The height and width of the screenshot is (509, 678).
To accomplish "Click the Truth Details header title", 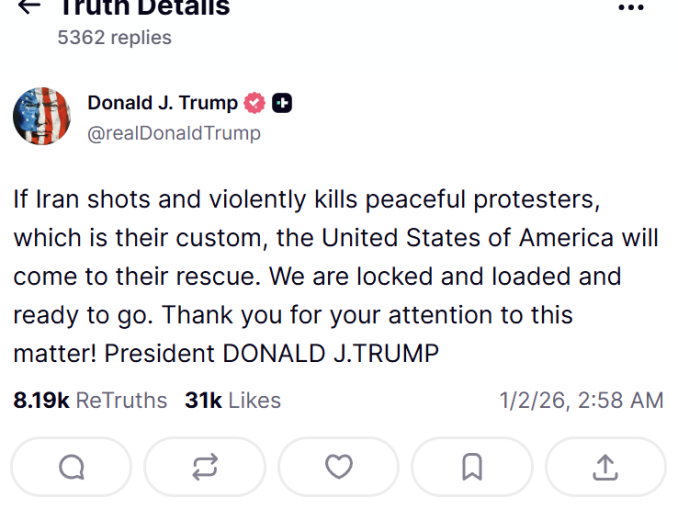I will tap(144, 8).
